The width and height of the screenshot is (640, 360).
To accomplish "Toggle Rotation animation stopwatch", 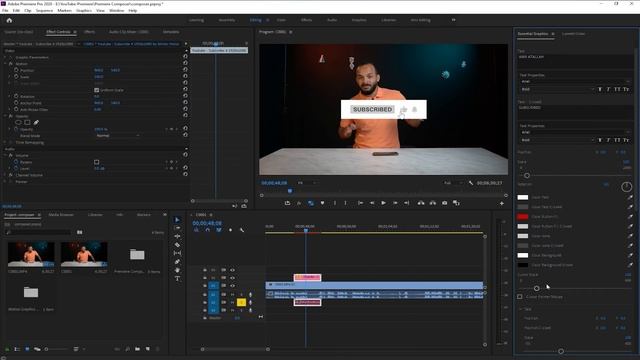I will click(16, 96).
